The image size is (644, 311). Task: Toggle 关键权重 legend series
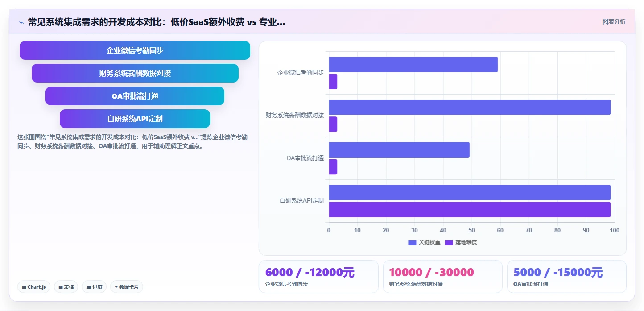point(424,242)
